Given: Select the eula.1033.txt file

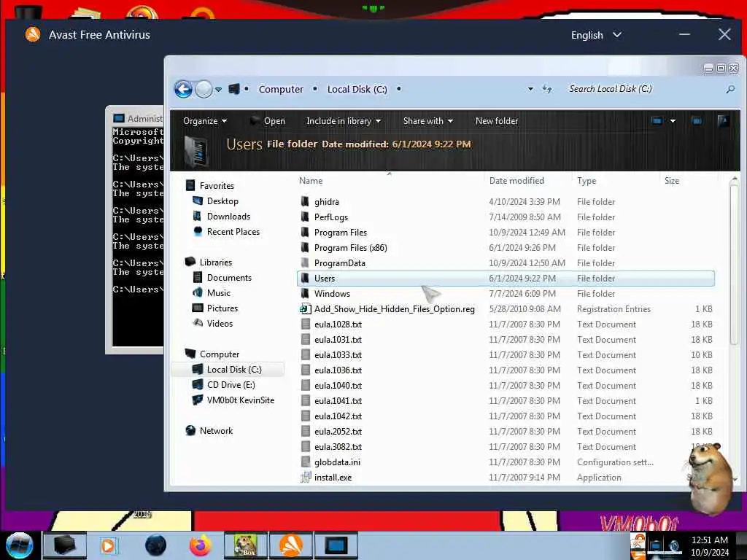Looking at the screenshot, I should [x=505, y=355].
